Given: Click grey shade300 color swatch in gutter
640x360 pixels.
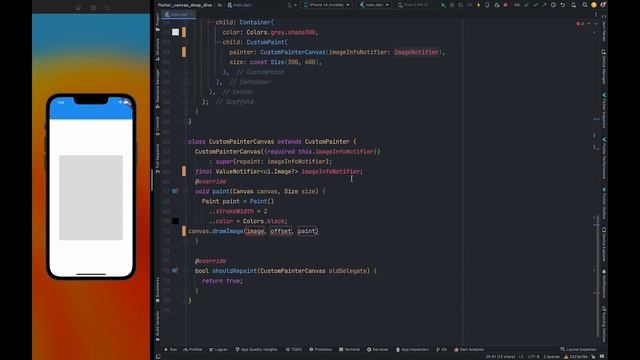Looking at the screenshot, I should 175,32.
